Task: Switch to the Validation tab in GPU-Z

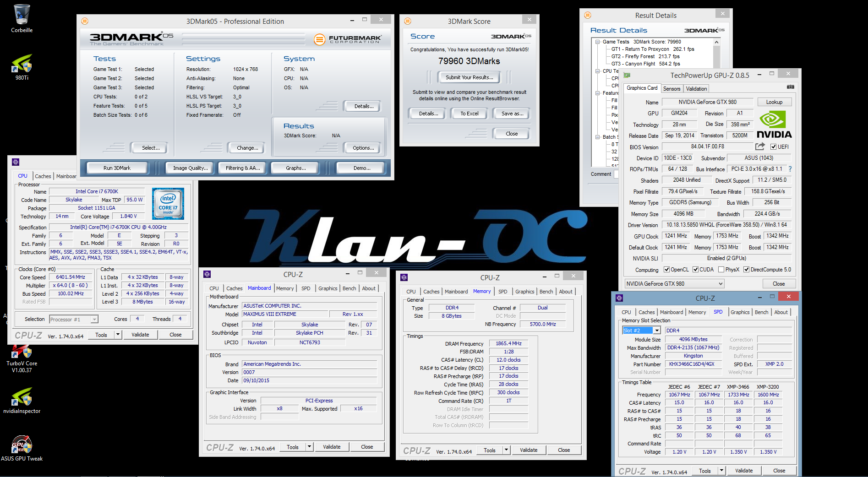Action: click(x=696, y=89)
